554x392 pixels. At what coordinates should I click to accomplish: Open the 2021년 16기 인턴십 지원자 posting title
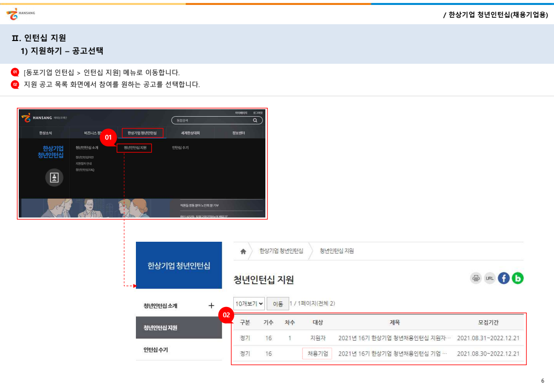tap(394, 338)
